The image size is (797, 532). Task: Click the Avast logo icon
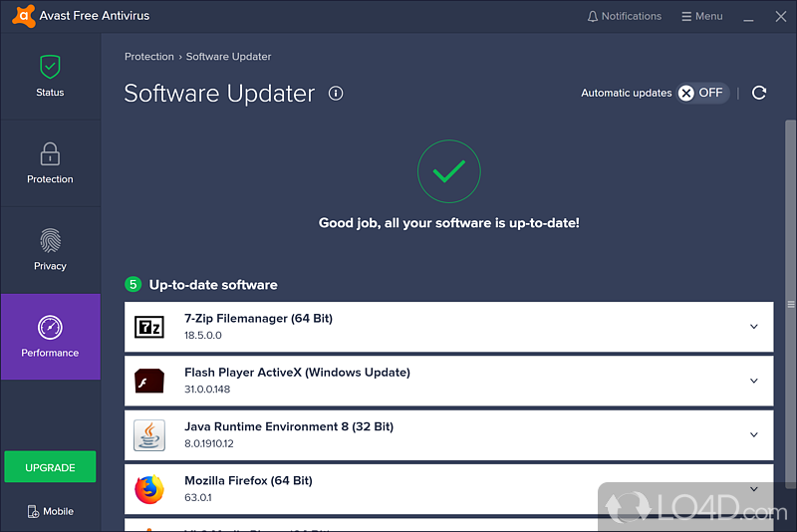(23, 16)
